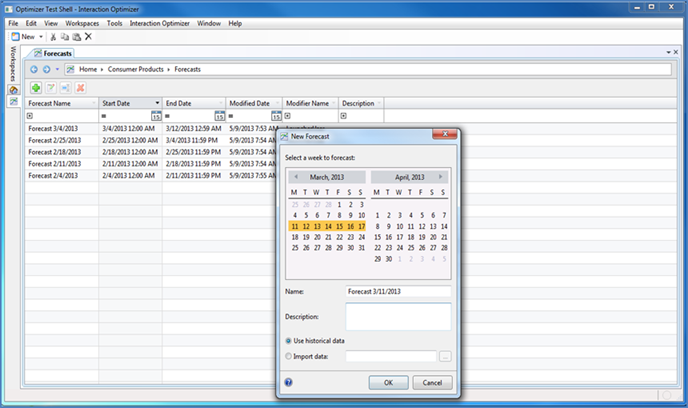Screen dimensions: 688x408
Task: Open the Start Date filter calendar icon
Action: (x=156, y=116)
